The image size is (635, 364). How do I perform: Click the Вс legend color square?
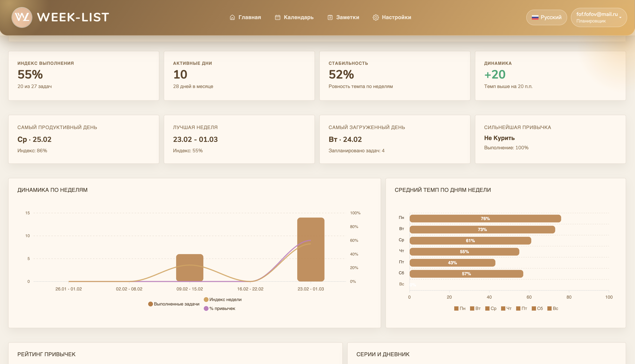click(549, 308)
